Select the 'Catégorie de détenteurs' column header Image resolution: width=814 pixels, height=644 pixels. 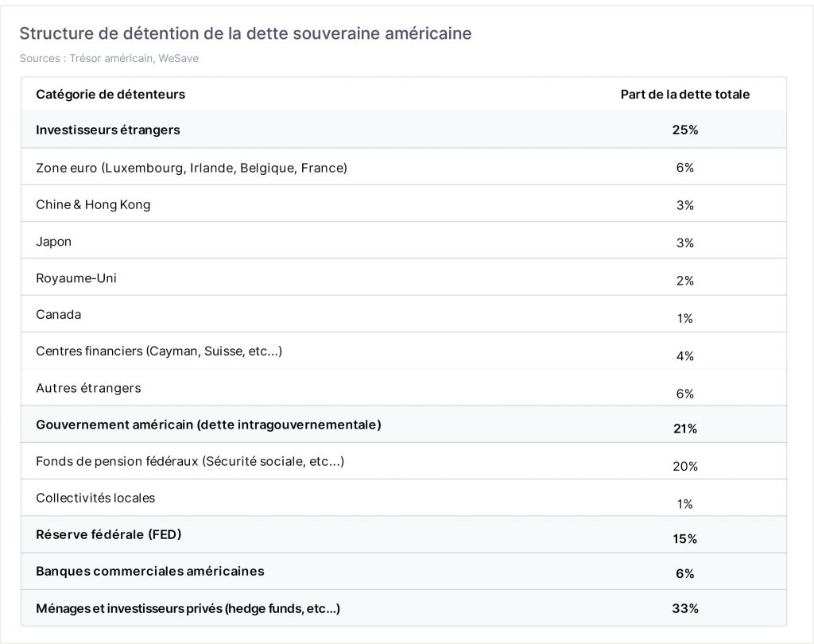tap(110, 95)
